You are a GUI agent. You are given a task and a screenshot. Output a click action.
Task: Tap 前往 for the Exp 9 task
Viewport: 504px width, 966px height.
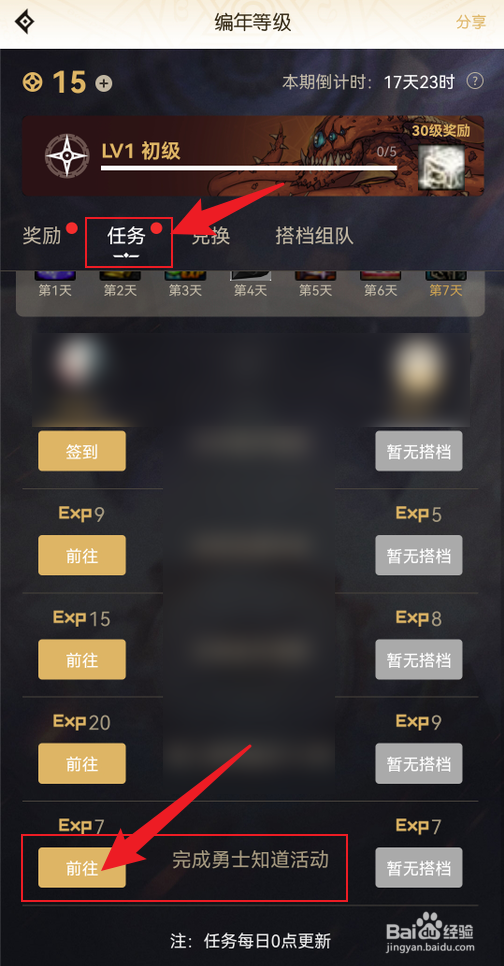click(x=82, y=555)
